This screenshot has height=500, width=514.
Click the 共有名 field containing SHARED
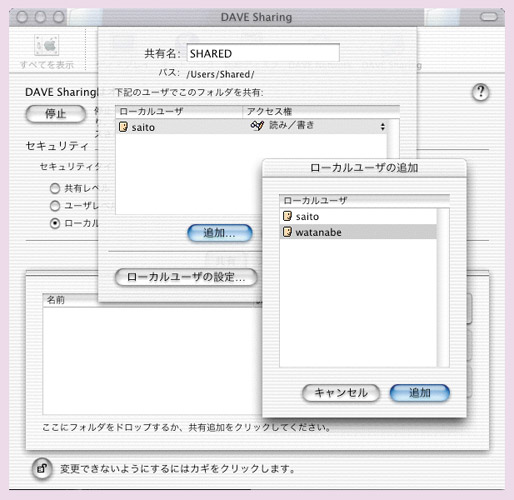[263, 53]
